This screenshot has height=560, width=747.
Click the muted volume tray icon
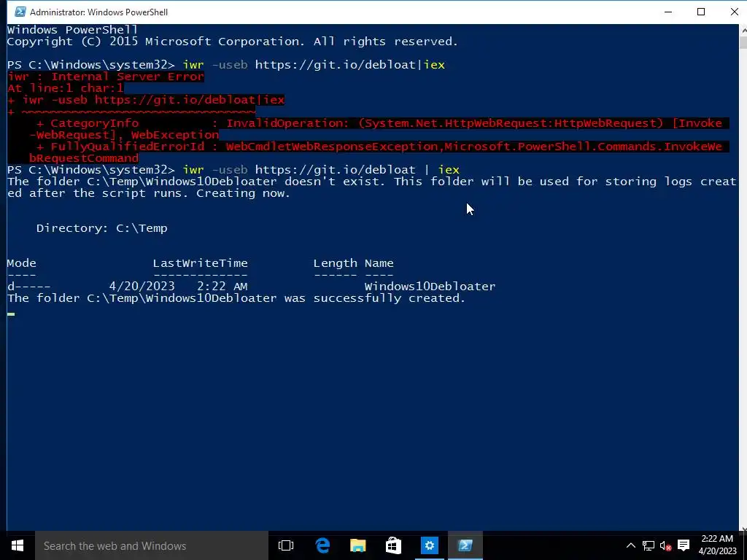[665, 545]
